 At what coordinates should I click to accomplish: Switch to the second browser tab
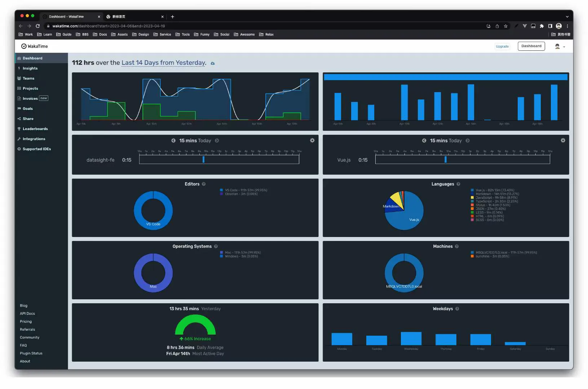(x=133, y=17)
